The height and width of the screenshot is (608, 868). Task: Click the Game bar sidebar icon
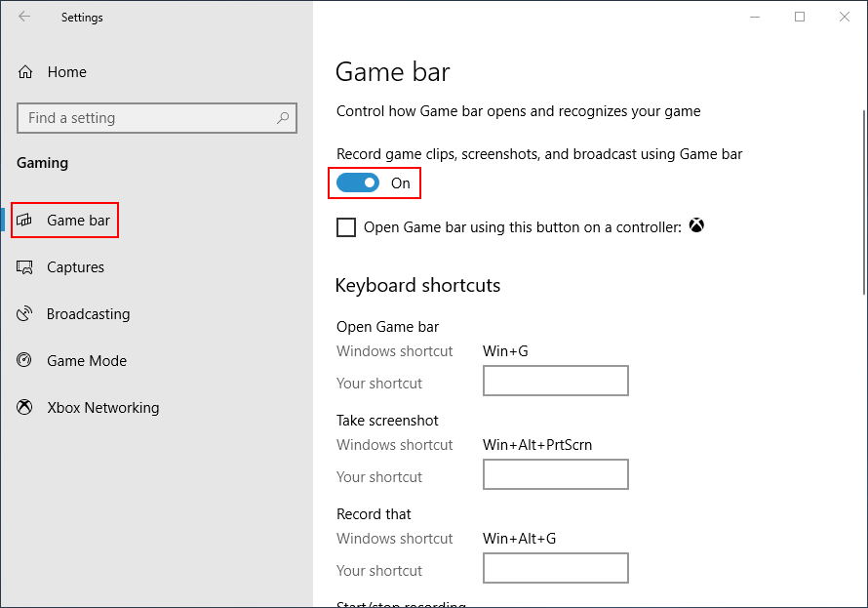pos(23,221)
